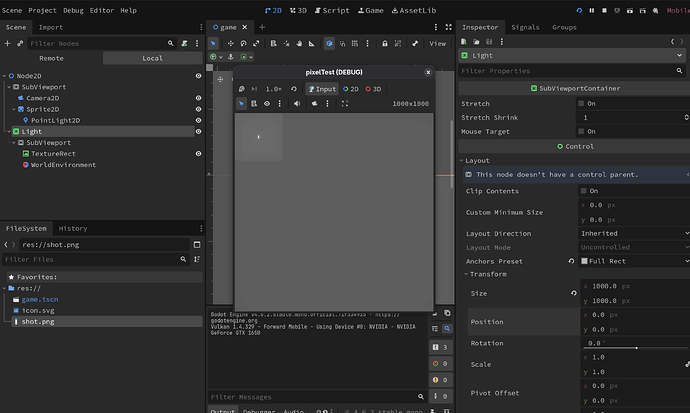Viewport: 690px width, 413px height.
Task: Collapse the Transform section
Action: click(x=466, y=274)
